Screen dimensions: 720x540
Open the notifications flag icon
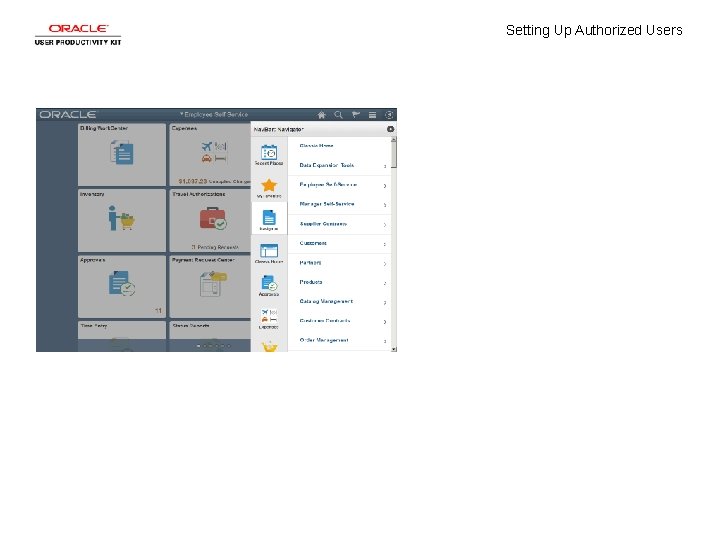pyautogui.click(x=355, y=115)
